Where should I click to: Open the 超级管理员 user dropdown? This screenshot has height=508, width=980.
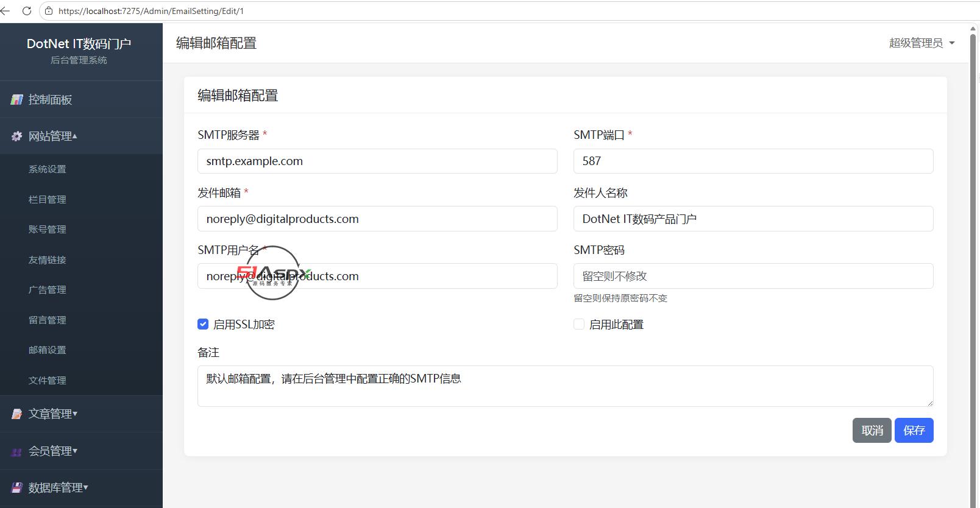point(921,43)
